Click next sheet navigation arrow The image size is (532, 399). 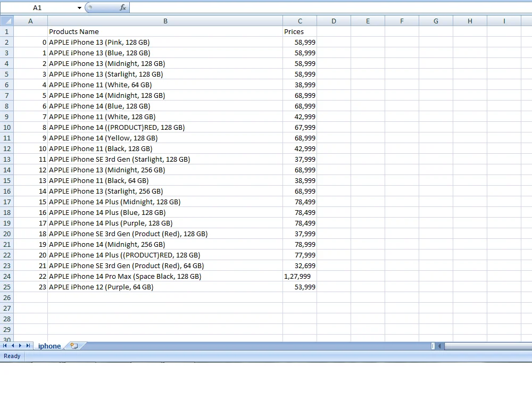20,346
